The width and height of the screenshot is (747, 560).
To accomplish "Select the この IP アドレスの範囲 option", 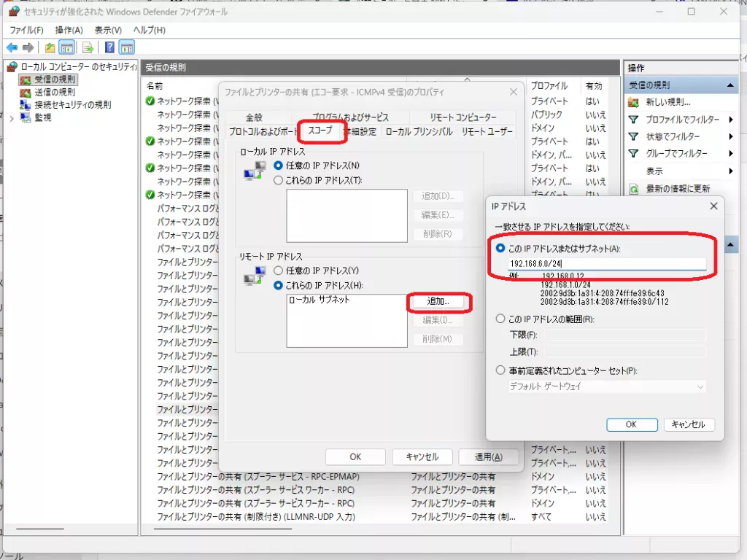I will [x=501, y=318].
